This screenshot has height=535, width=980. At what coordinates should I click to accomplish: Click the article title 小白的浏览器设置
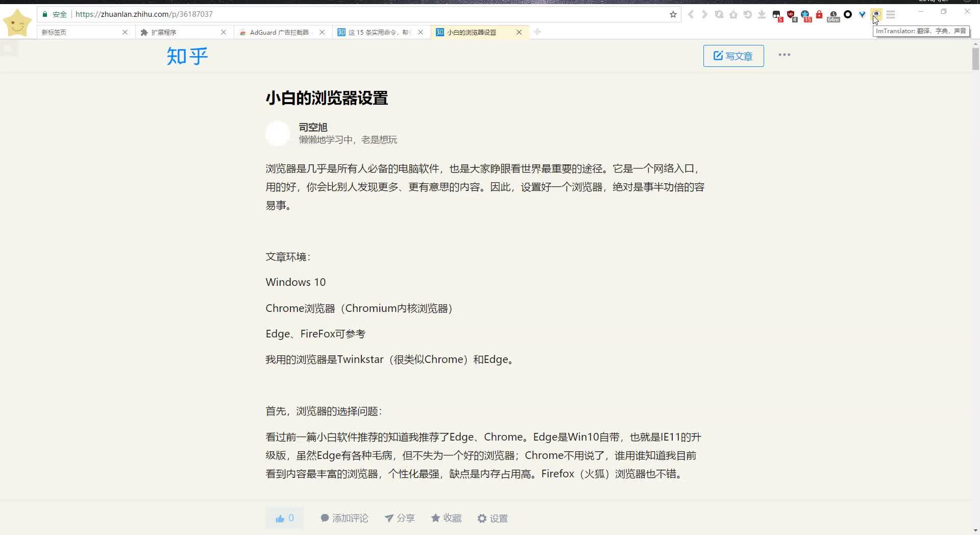pos(327,98)
